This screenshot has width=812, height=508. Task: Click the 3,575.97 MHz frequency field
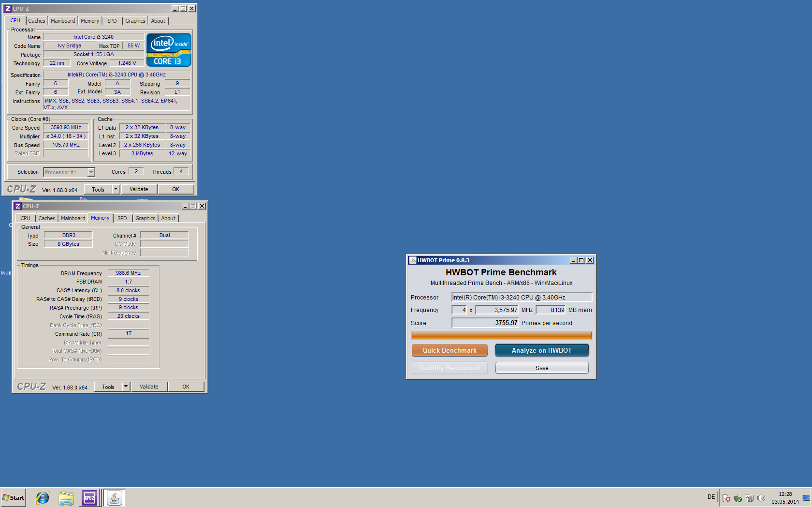[497, 310]
